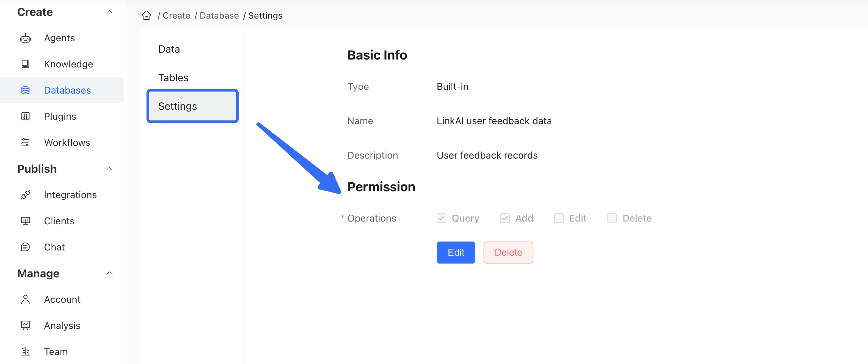This screenshot has height=364, width=868.
Task: Collapse the Publish section chevron
Action: [109, 169]
